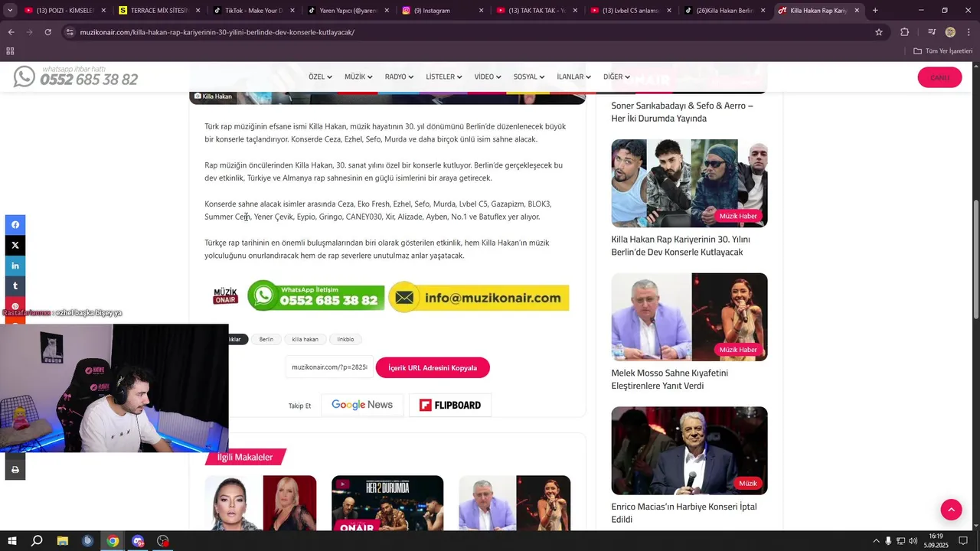Open the Windows Start menu
The width and height of the screenshot is (980, 551).
[11, 541]
